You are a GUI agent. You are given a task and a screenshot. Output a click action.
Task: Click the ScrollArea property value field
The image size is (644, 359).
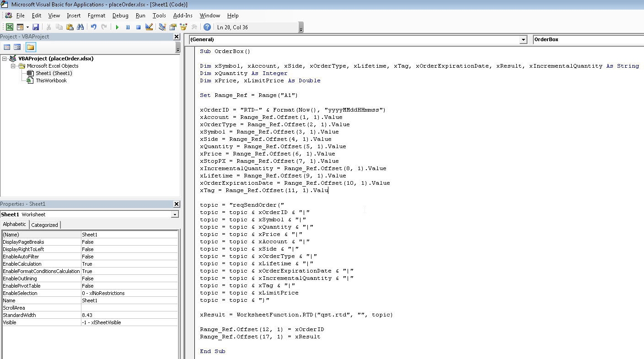click(129, 308)
